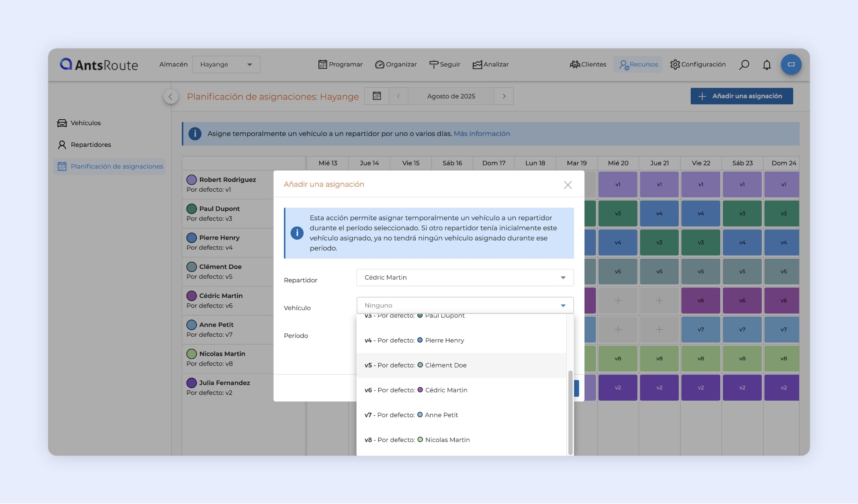Open the notifications bell
Image resolution: width=858 pixels, height=504 pixels.
coord(767,65)
